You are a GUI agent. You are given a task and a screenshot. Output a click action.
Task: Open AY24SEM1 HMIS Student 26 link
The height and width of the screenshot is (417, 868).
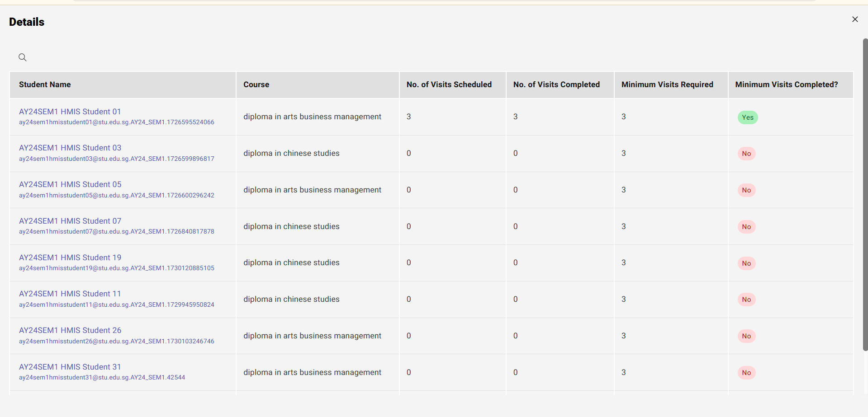70,330
